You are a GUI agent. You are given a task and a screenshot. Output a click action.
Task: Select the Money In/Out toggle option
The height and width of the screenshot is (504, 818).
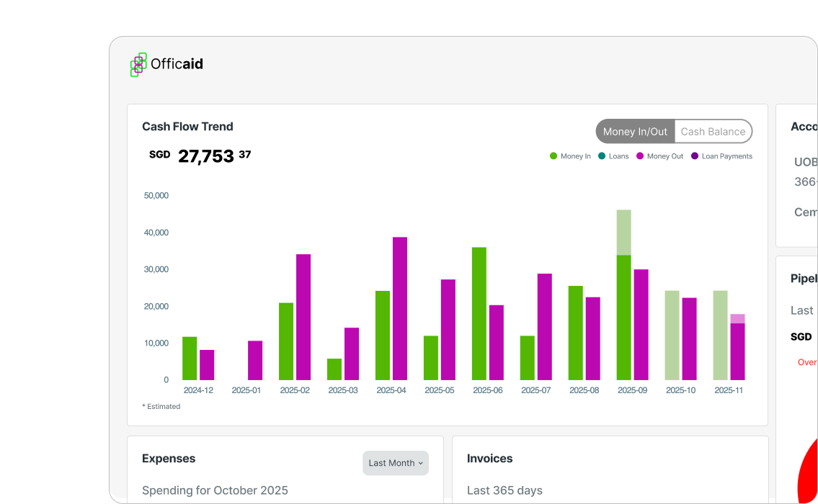635,132
